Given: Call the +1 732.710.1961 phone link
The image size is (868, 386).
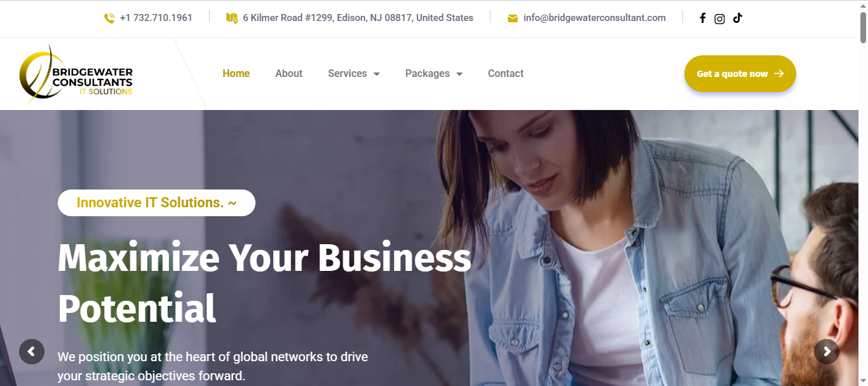Looking at the screenshot, I should click(x=156, y=18).
